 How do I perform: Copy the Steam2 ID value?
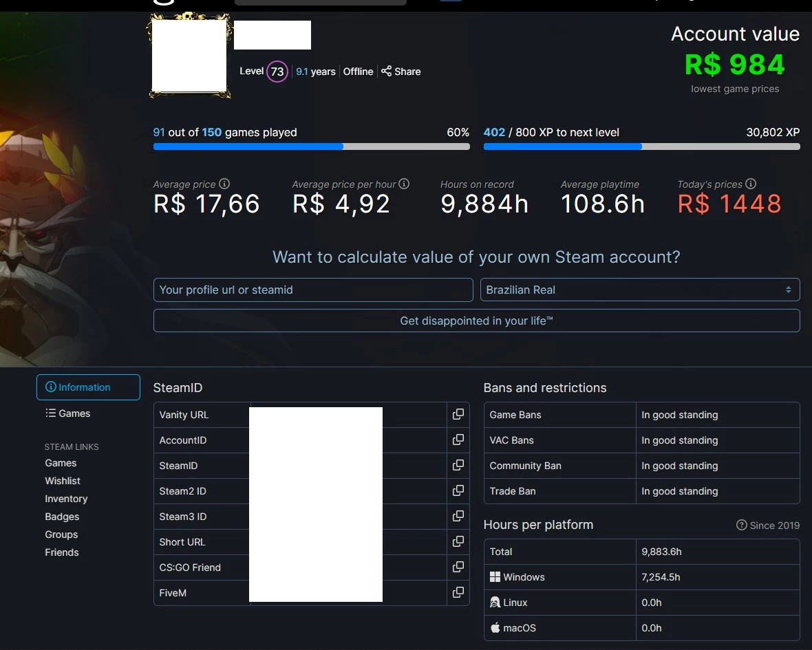(458, 491)
